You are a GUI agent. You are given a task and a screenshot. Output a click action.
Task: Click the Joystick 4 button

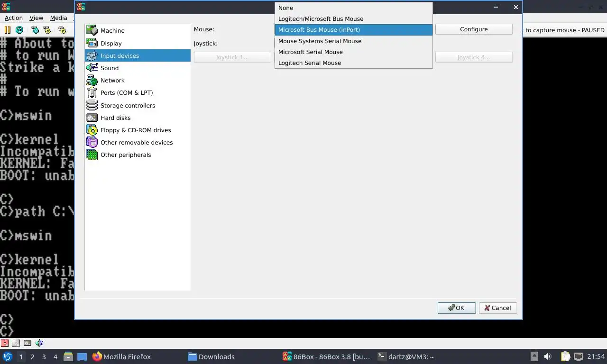474,57
